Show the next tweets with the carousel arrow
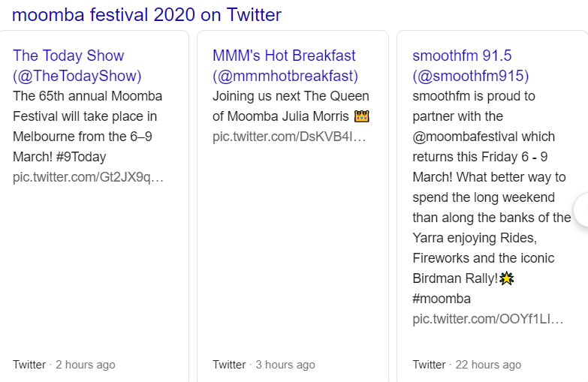The width and height of the screenshot is (588, 382). [x=583, y=209]
